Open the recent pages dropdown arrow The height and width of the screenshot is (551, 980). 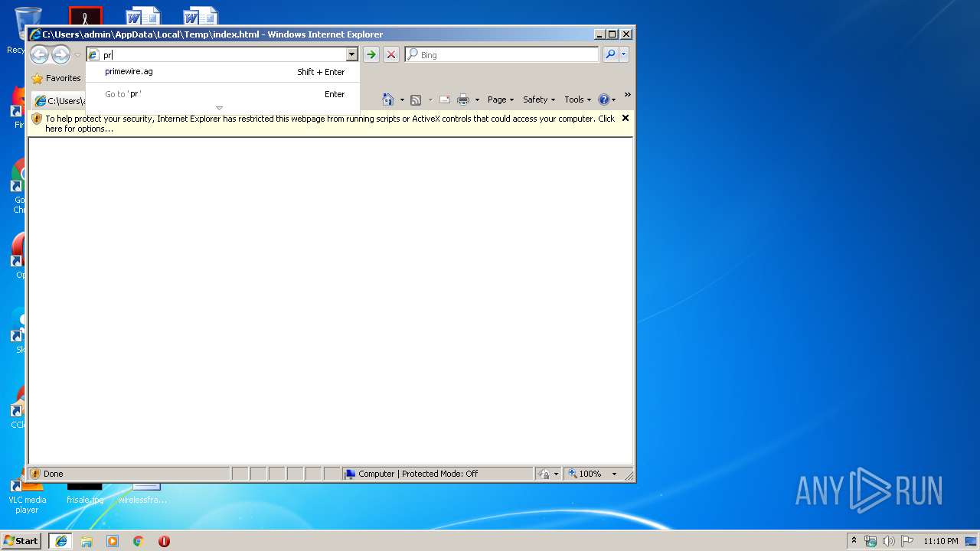click(x=77, y=55)
